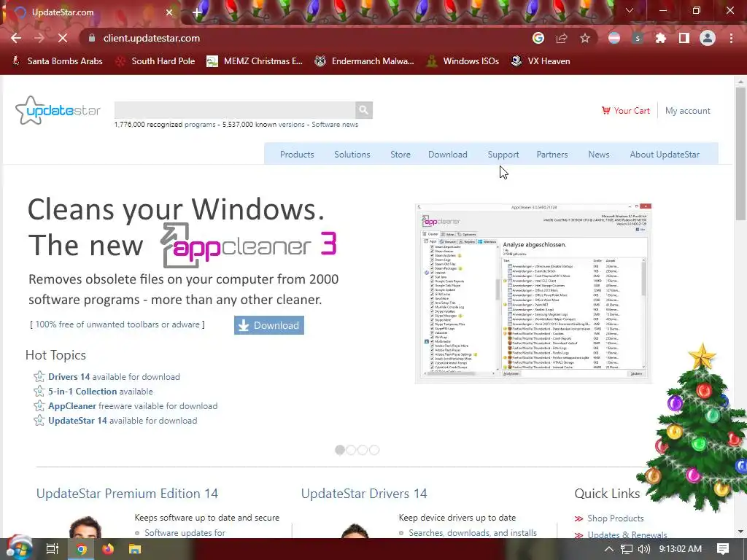
Task: Open the MEMZ Christmas bookmark
Action: pos(255,61)
